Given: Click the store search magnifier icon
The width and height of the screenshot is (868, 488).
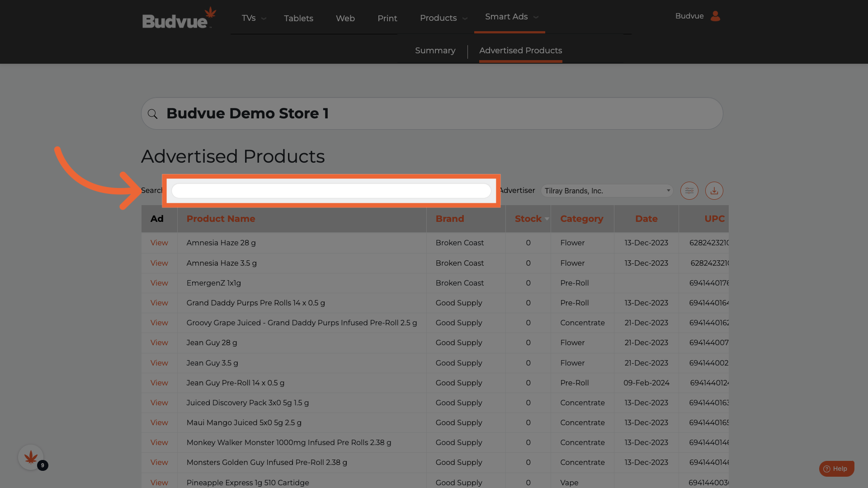Looking at the screenshot, I should click(x=153, y=114).
